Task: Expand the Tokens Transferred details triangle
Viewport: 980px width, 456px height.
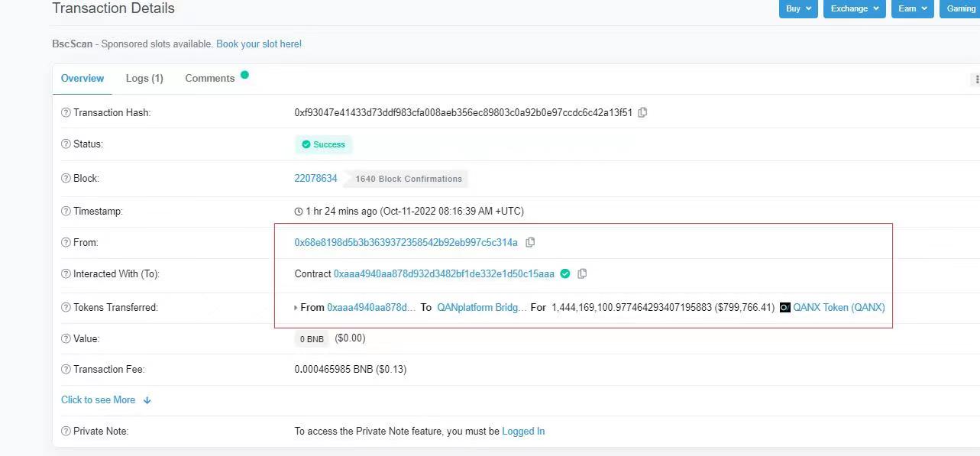Action: (x=295, y=307)
